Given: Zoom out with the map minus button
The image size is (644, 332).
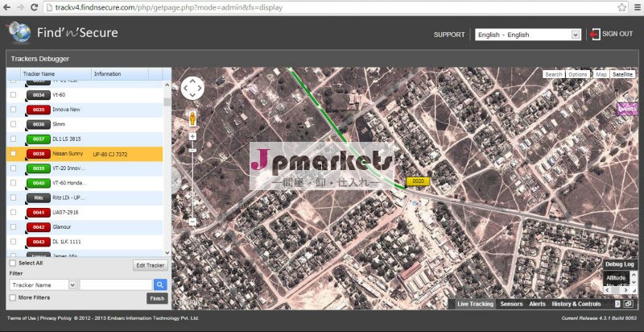Looking at the screenshot, I should [x=192, y=222].
